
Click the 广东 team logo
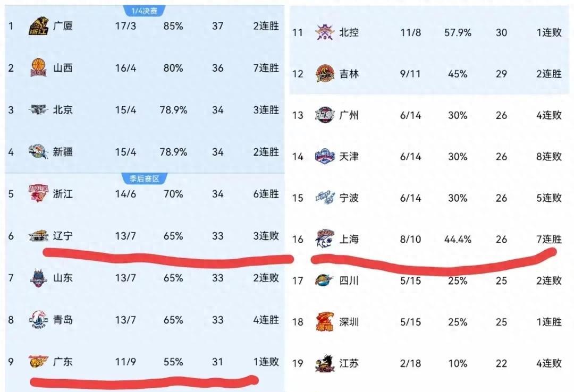(39, 362)
